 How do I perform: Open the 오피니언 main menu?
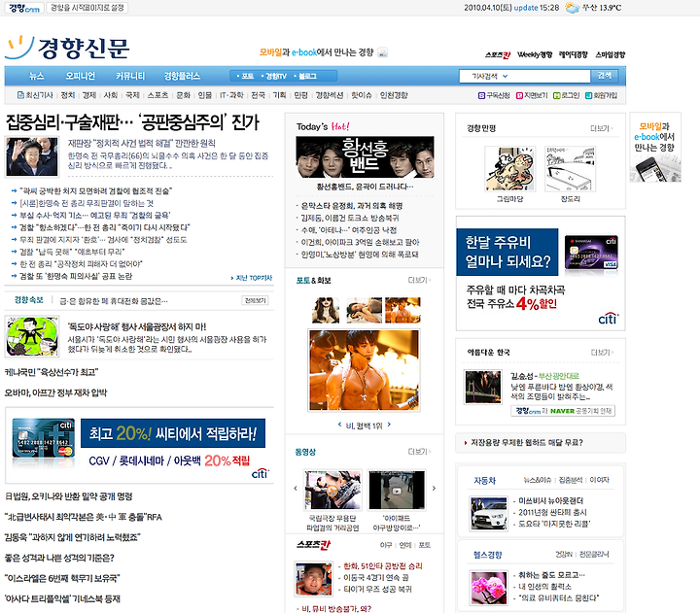coord(81,76)
